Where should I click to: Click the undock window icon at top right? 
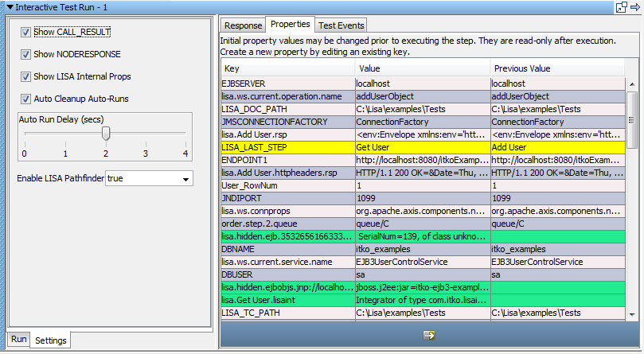tap(622, 7)
